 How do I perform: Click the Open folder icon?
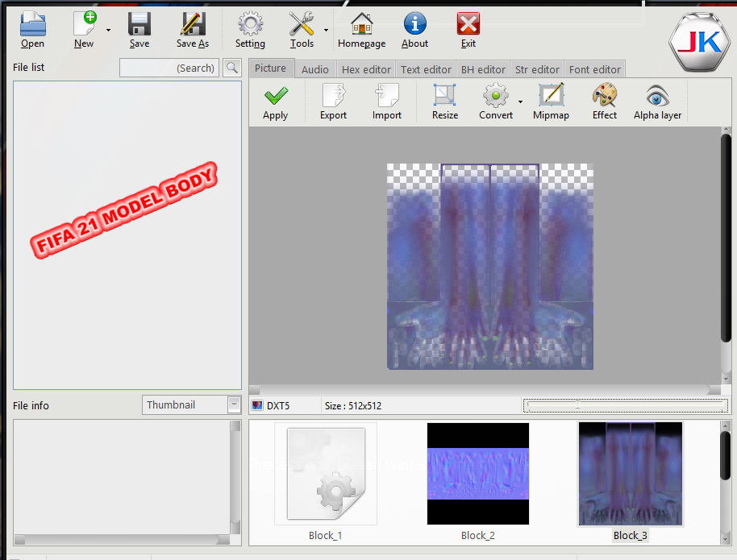coord(32,23)
